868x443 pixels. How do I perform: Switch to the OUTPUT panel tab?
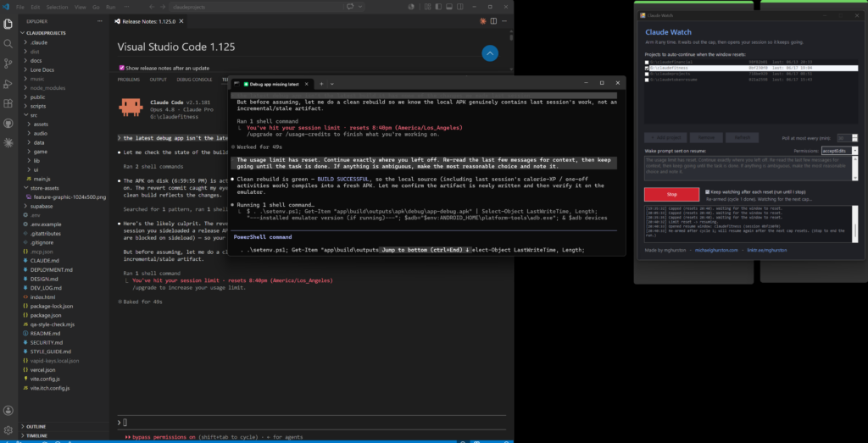[x=159, y=80]
